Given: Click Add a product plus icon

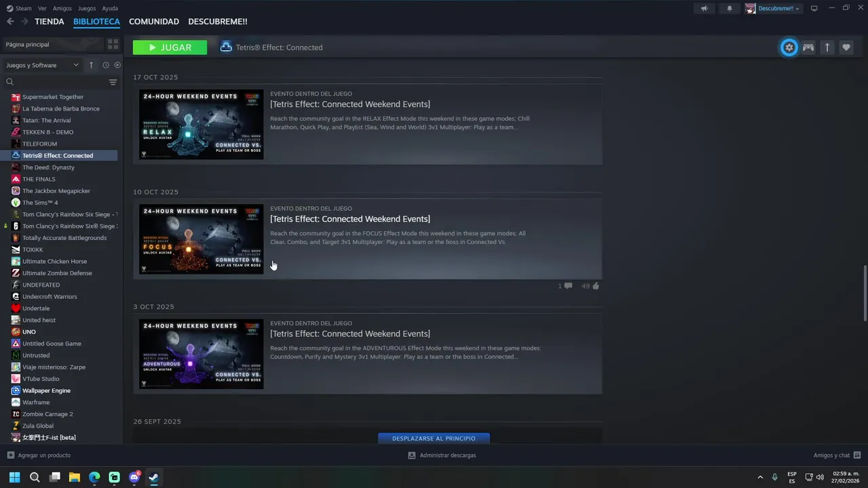Looking at the screenshot, I should [10, 455].
